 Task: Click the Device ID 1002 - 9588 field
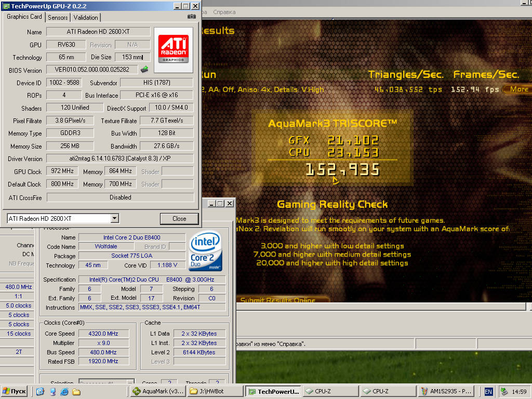(64, 83)
